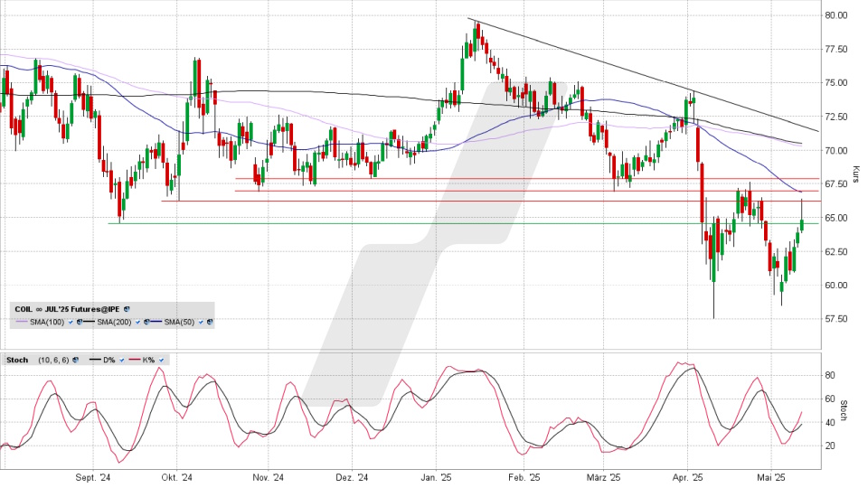The height and width of the screenshot is (488, 868).
Task: Select the SMA(50) blue line swatch in legend
Action: click(156, 322)
